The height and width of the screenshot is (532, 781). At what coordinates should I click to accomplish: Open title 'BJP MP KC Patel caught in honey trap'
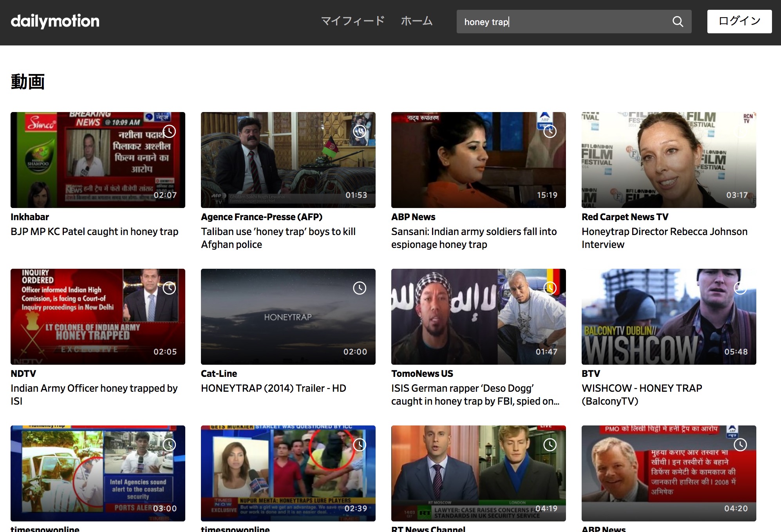(x=94, y=232)
